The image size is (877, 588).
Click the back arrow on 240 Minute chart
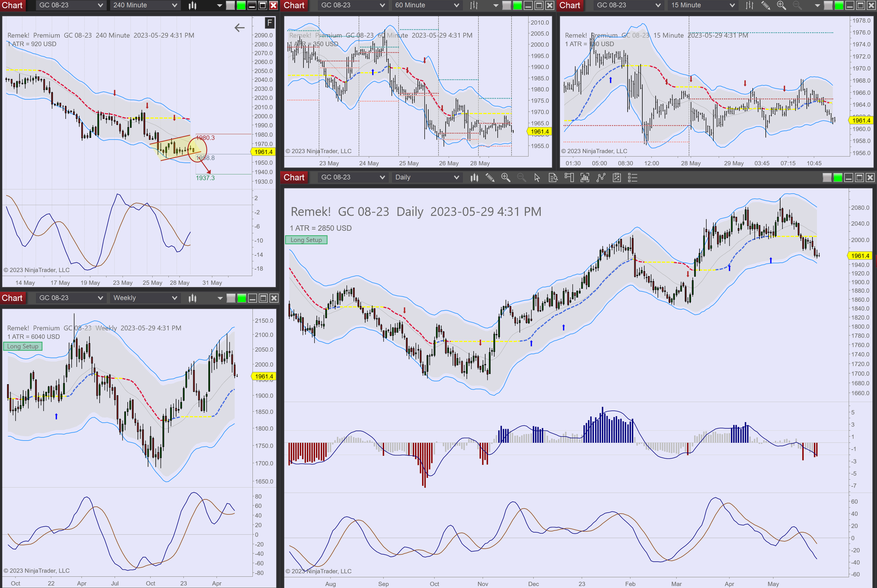pyautogui.click(x=239, y=28)
